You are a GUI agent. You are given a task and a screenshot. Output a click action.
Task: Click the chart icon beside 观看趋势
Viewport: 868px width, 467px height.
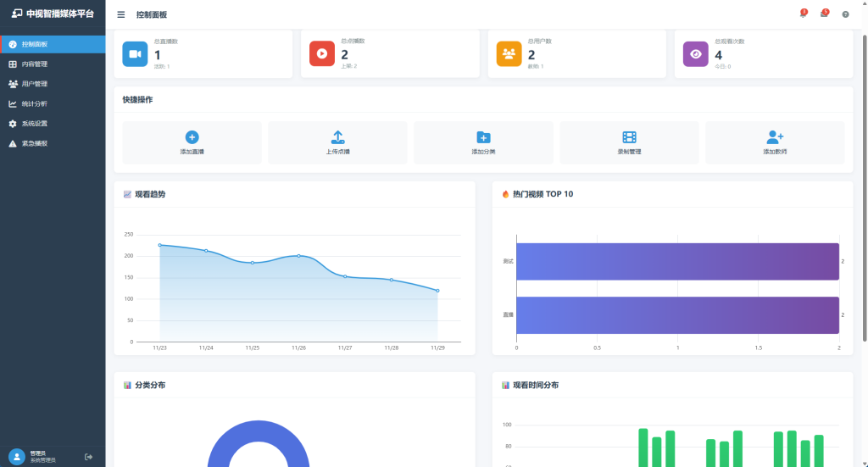pos(127,194)
